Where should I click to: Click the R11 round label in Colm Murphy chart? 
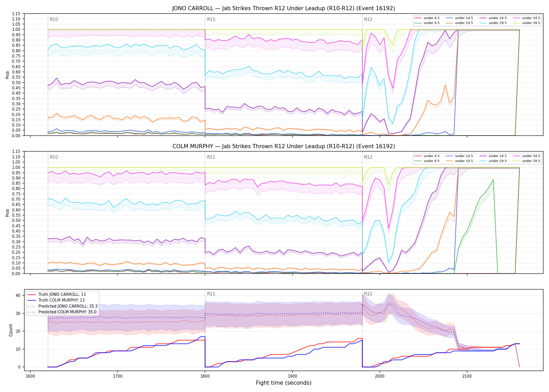tap(211, 157)
